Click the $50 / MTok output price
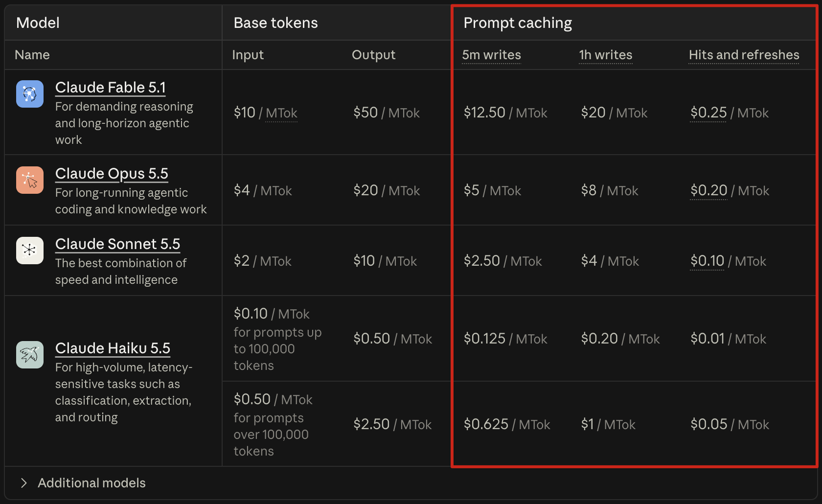822x504 pixels. coord(387,113)
